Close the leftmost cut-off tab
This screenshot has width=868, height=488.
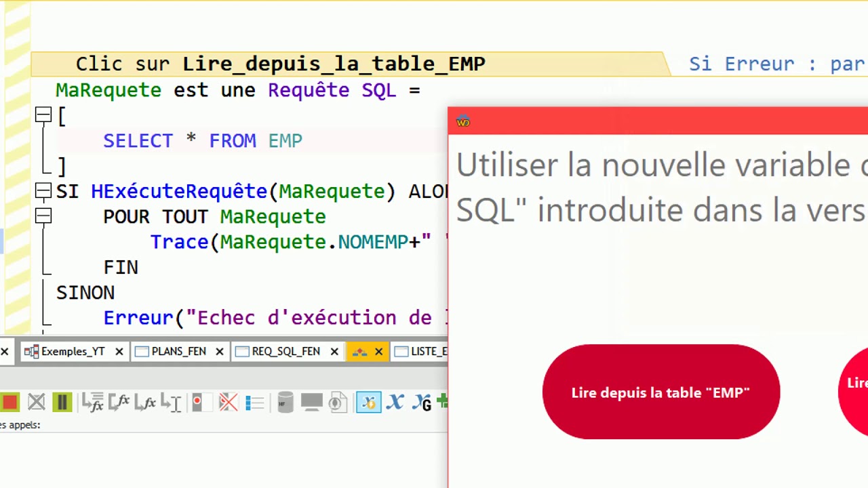(4, 351)
